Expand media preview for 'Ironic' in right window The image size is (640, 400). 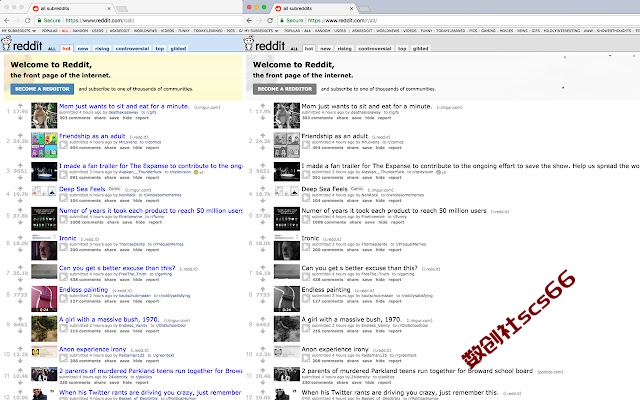pos(306,247)
